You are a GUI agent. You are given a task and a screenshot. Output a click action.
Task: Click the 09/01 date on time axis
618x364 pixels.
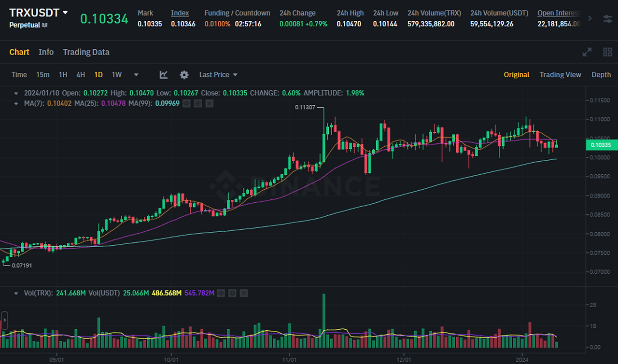[57, 360]
